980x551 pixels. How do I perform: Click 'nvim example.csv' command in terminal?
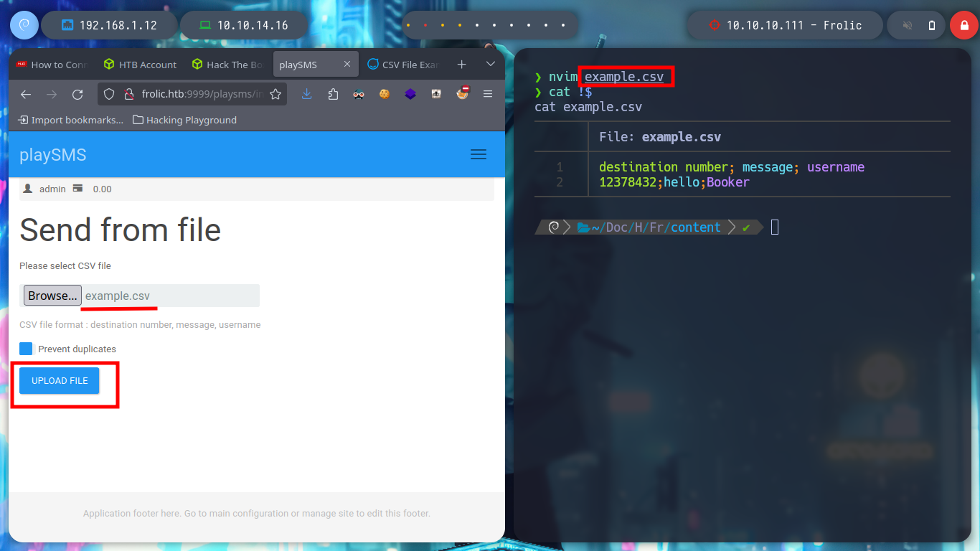[606, 77]
